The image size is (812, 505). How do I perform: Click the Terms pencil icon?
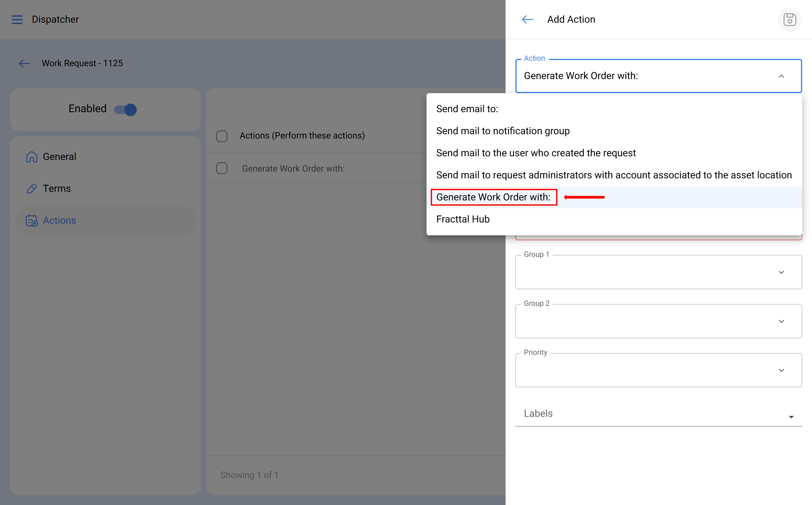click(x=32, y=189)
